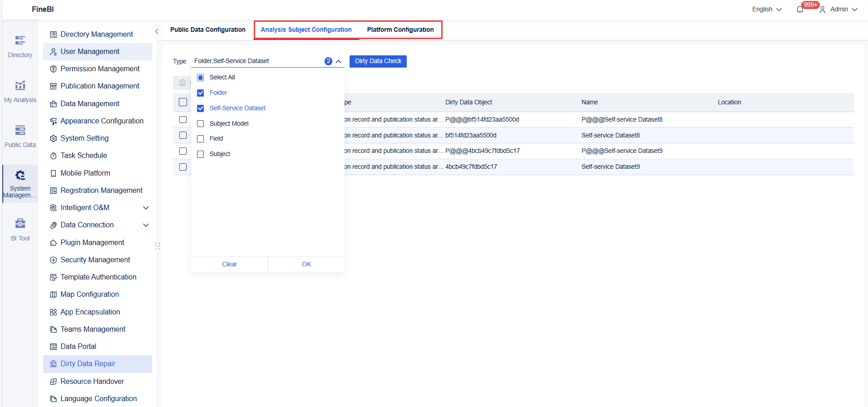868x407 pixels.
Task: Check the Field type checkbox
Action: click(x=201, y=139)
